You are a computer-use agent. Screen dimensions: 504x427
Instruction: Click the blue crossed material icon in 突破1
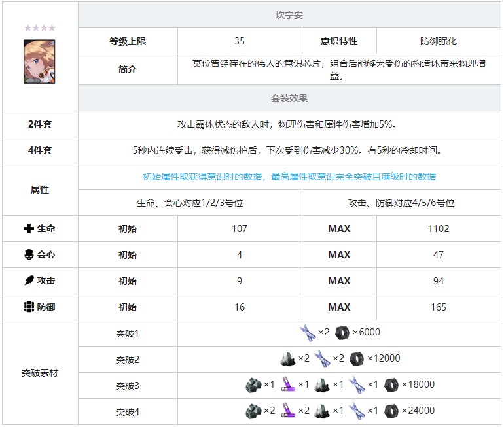click(x=308, y=333)
